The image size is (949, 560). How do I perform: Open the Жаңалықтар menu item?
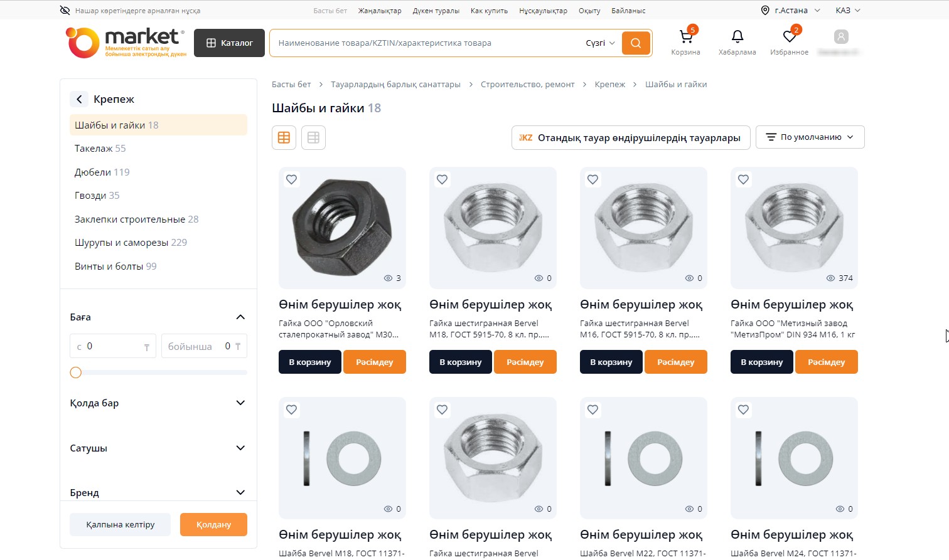pyautogui.click(x=380, y=11)
